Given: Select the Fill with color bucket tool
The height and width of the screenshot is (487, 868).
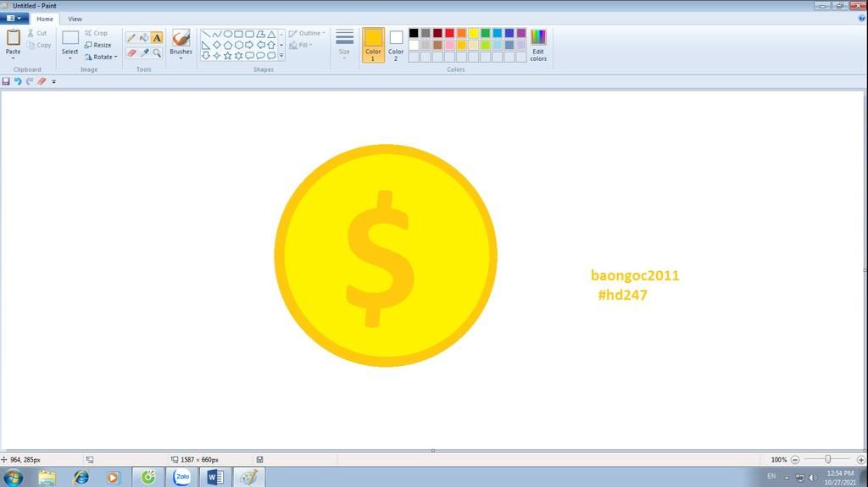Looking at the screenshot, I should [x=144, y=37].
